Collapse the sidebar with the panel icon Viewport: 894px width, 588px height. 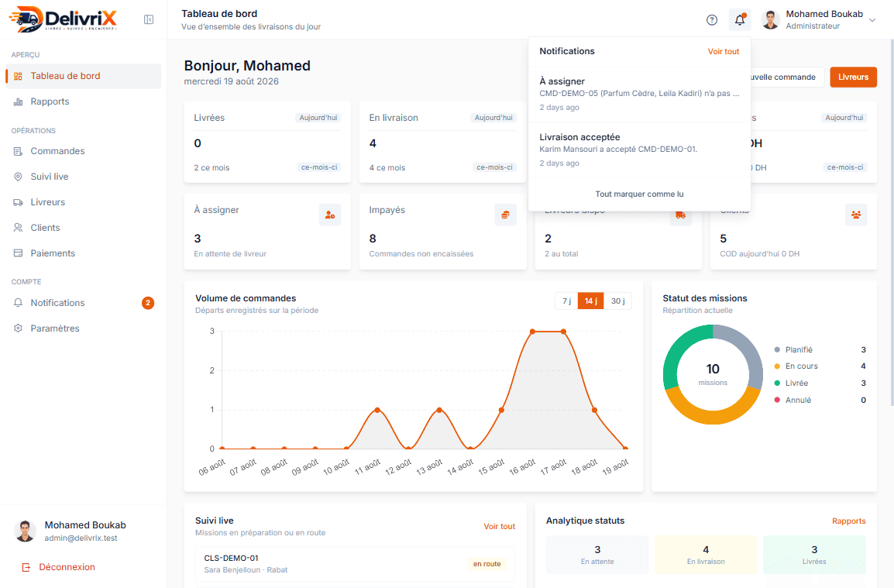(148, 20)
